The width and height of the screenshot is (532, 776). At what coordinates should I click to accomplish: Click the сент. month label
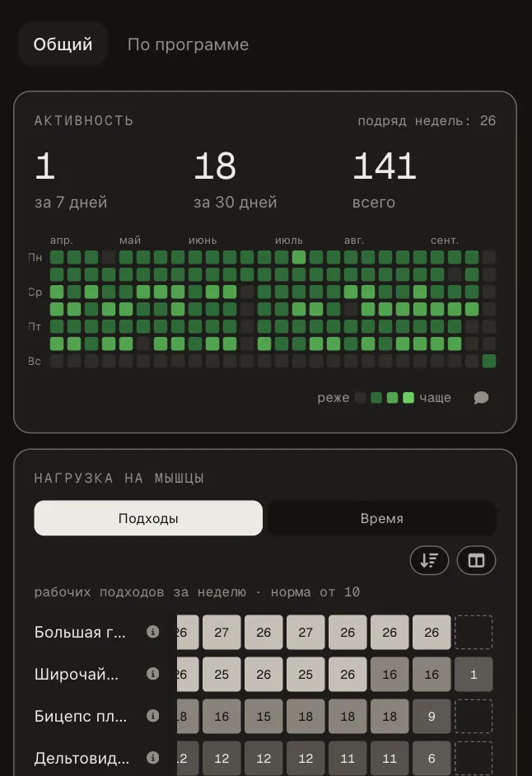click(x=445, y=240)
